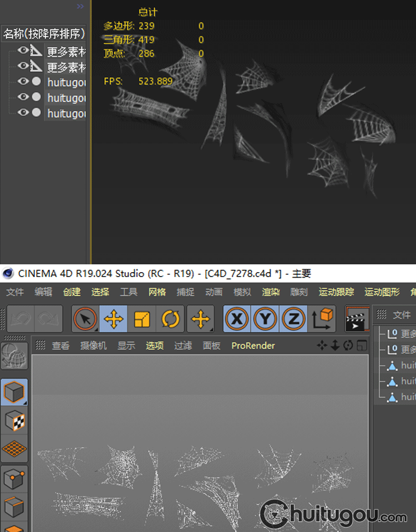416x532 pixels.
Task: Open the ProRender viewport menu
Action: coord(253,346)
